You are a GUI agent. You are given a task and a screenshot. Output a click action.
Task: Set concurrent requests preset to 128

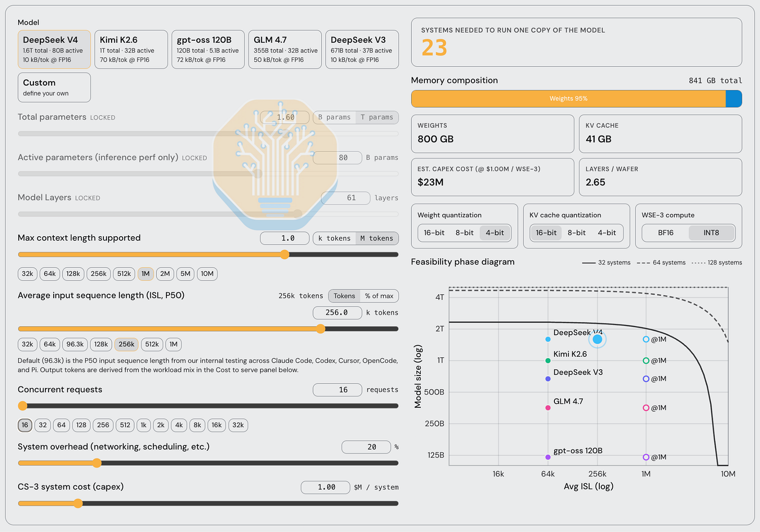click(81, 425)
